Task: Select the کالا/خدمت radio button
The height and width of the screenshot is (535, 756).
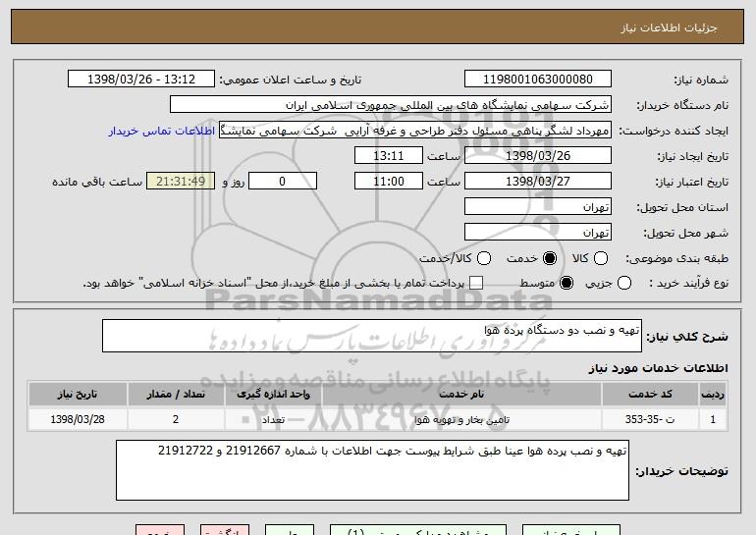Action: coord(484,258)
